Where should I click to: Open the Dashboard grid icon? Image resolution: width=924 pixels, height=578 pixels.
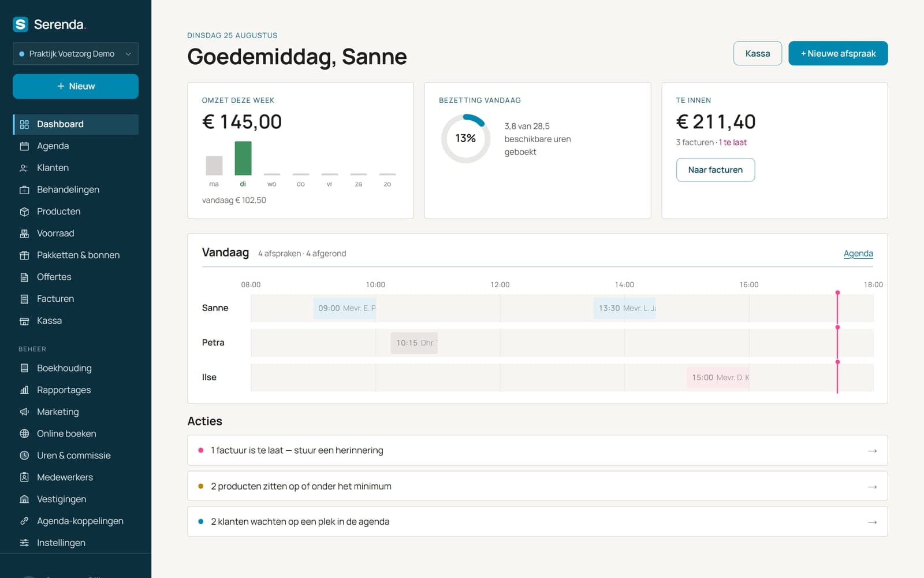point(24,124)
